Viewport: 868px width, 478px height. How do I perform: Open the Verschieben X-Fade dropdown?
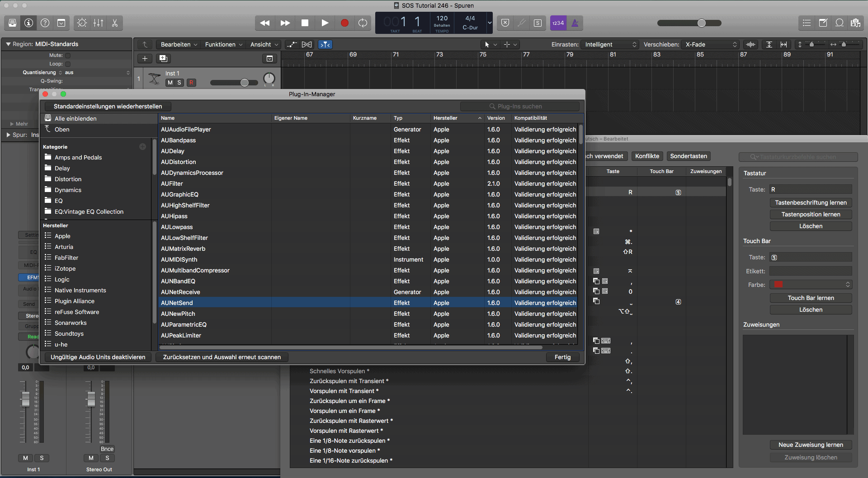coord(710,44)
